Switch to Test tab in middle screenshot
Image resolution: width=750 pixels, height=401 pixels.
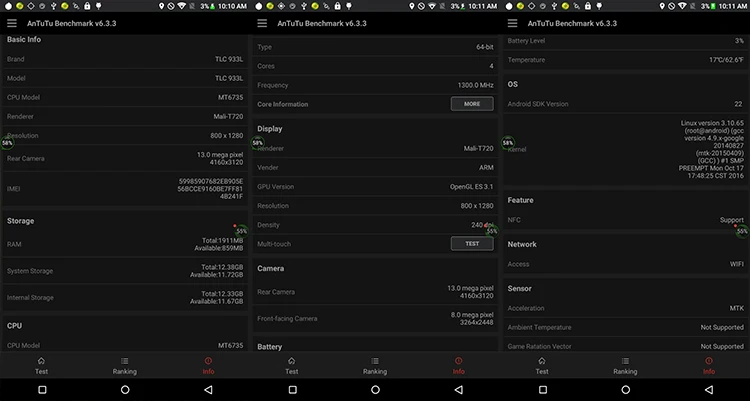tap(291, 366)
